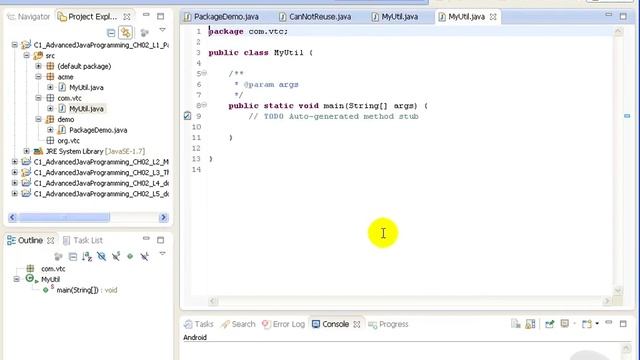Toggle Link with Editor in Project Explorer
The width and height of the screenshot is (640, 360).
126,33
